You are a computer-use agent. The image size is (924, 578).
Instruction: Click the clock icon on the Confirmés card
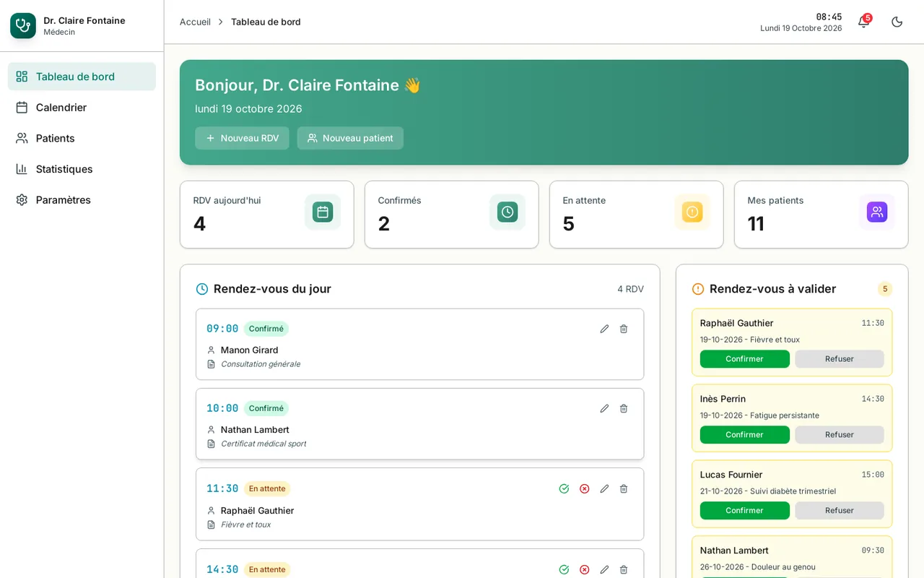click(x=507, y=212)
